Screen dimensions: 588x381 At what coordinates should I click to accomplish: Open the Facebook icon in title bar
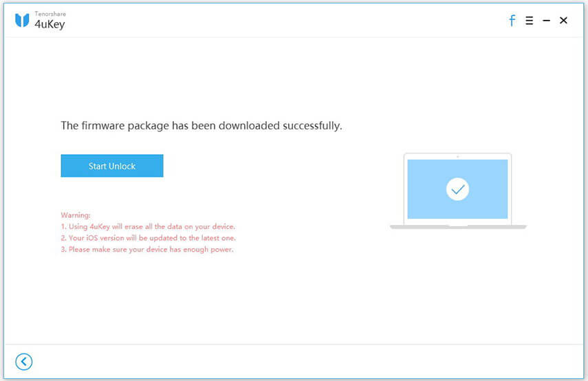click(512, 20)
